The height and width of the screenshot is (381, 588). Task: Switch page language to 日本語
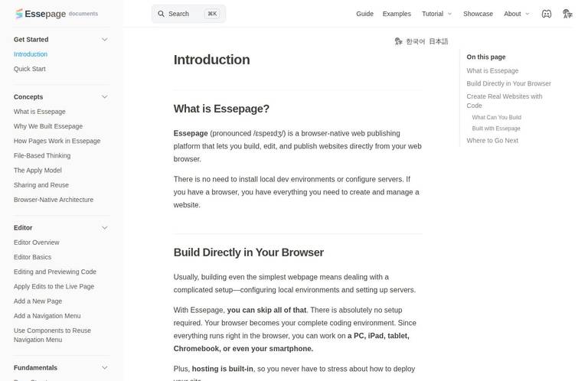[439, 41]
